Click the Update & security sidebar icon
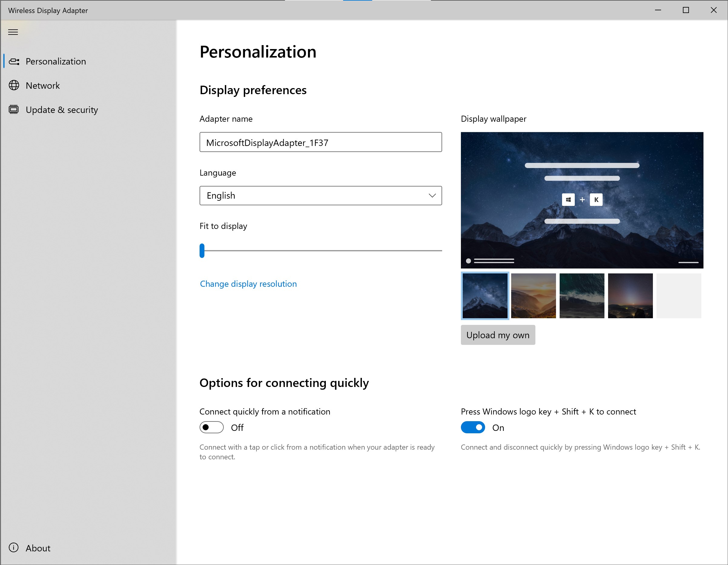Screen dimensions: 728x565 [14, 109]
